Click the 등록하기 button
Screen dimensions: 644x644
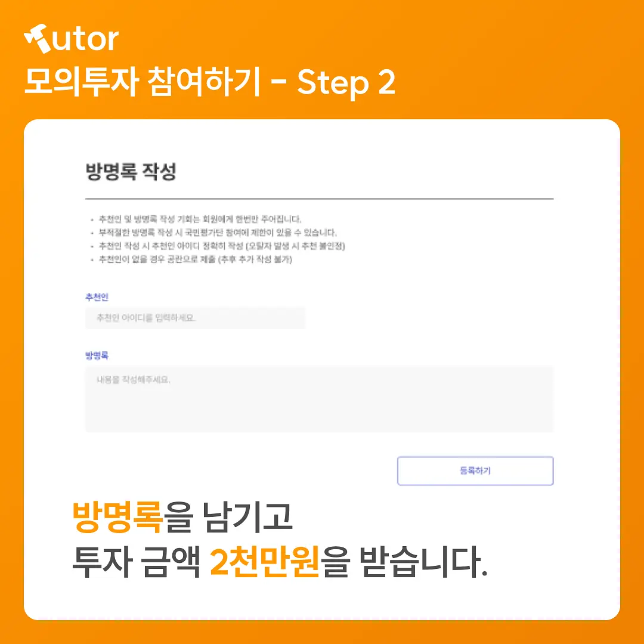click(475, 470)
